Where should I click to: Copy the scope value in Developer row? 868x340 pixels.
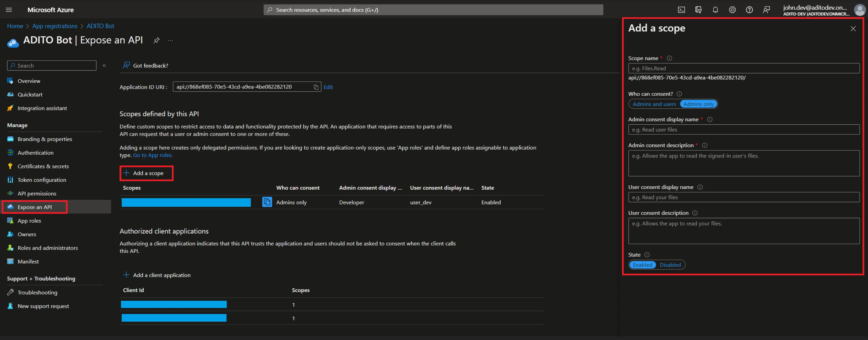point(267,202)
